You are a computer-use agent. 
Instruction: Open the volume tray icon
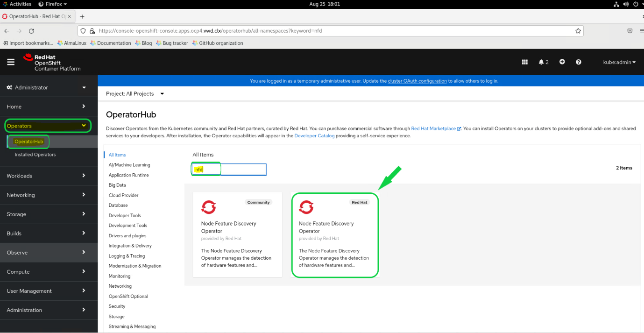[626, 4]
